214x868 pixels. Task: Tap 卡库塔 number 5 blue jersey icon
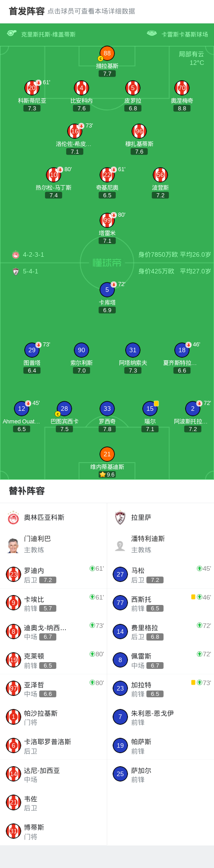pyautogui.click(x=107, y=290)
